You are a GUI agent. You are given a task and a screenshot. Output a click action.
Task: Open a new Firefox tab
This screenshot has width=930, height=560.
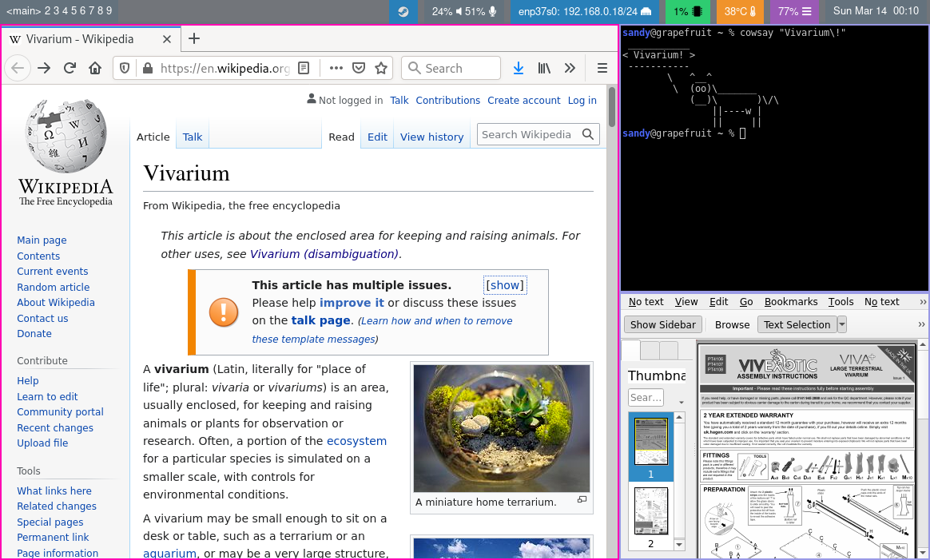(x=194, y=38)
